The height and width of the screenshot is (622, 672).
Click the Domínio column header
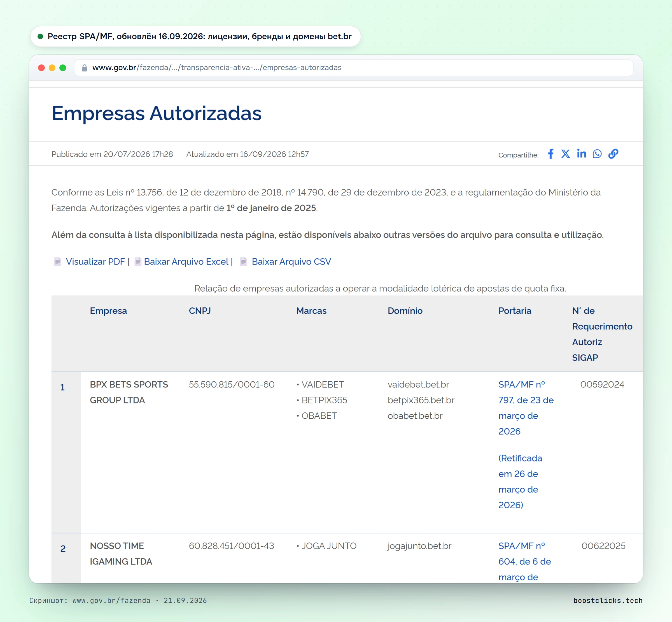[405, 311]
